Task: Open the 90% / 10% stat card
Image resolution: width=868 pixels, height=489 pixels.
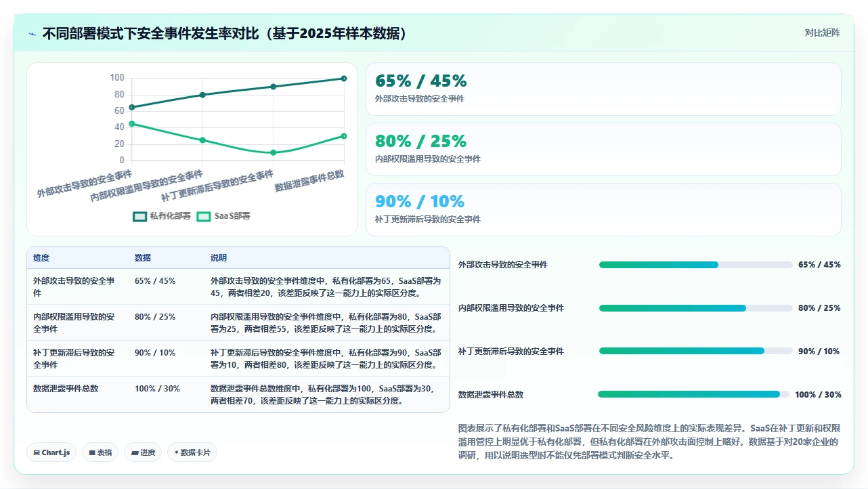Action: tap(603, 209)
